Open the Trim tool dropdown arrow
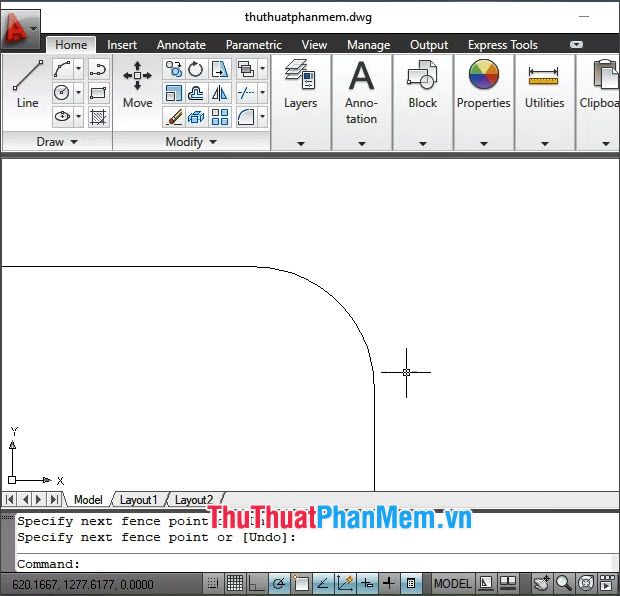This screenshot has width=620, height=596. click(x=263, y=93)
